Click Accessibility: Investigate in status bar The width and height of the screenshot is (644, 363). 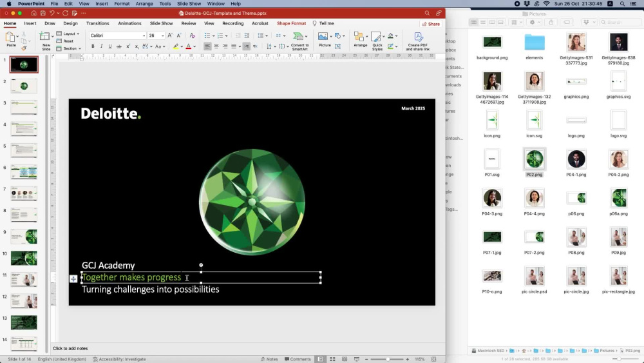click(x=119, y=359)
